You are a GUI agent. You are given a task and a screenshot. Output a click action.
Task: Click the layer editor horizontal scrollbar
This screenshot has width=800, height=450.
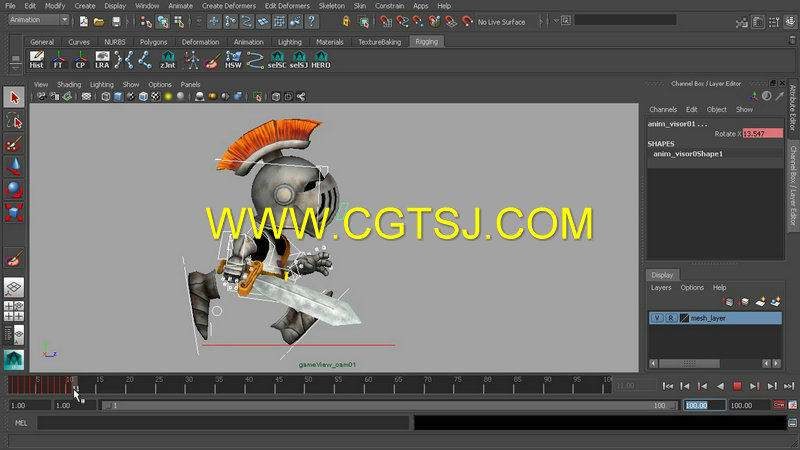689,363
